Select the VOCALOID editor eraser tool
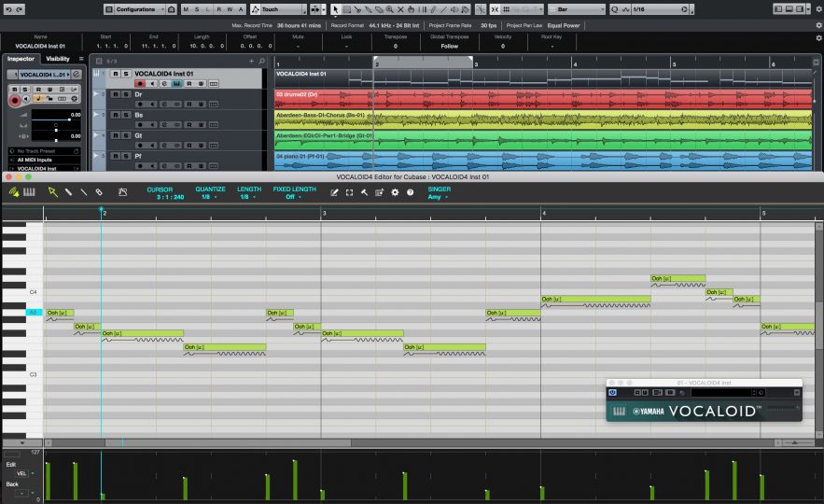 [99, 192]
